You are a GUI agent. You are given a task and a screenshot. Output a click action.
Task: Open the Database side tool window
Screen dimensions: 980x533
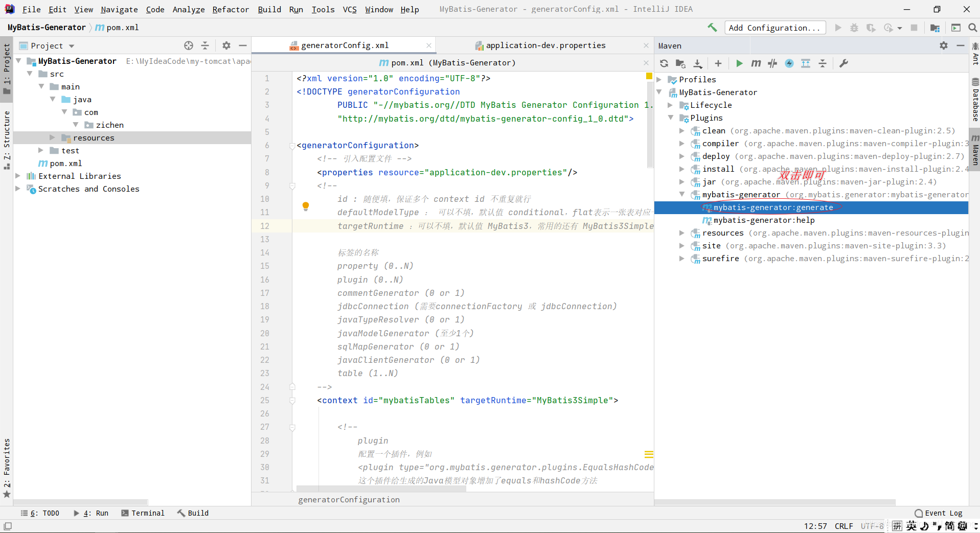(975, 100)
